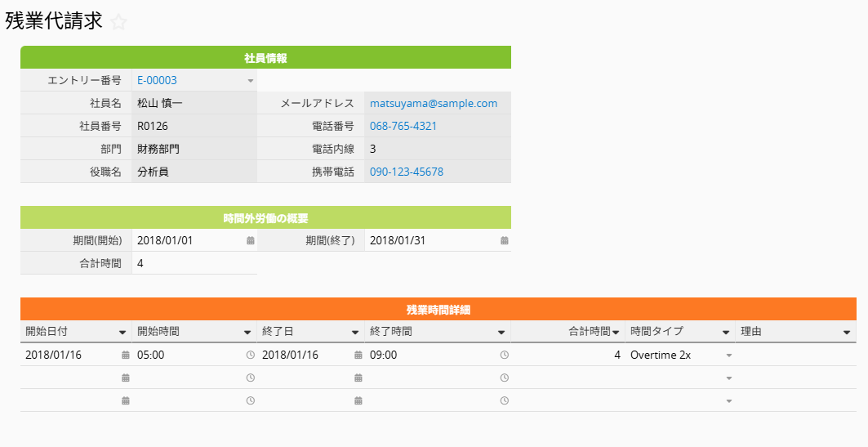The width and height of the screenshot is (868, 447).
Task: Expand the エントリー番号 E-00003 dropdown
Action: pos(251,81)
